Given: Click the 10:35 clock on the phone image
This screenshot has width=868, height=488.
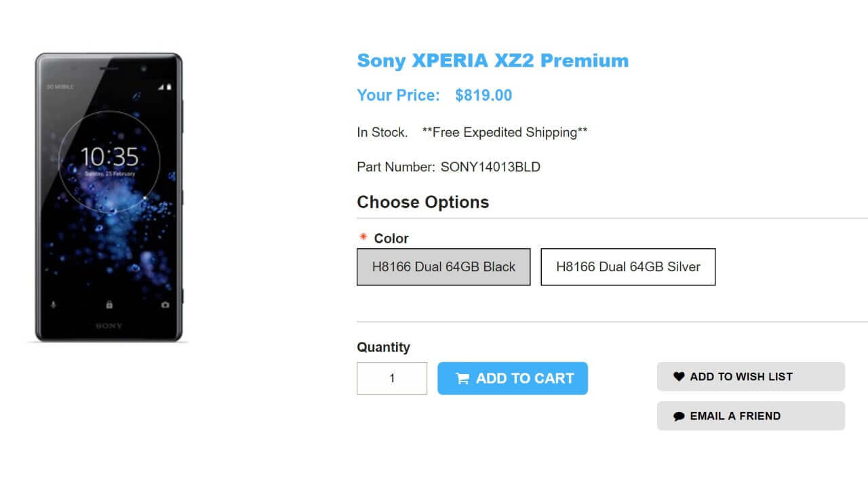Looking at the screenshot, I should coord(109,157).
